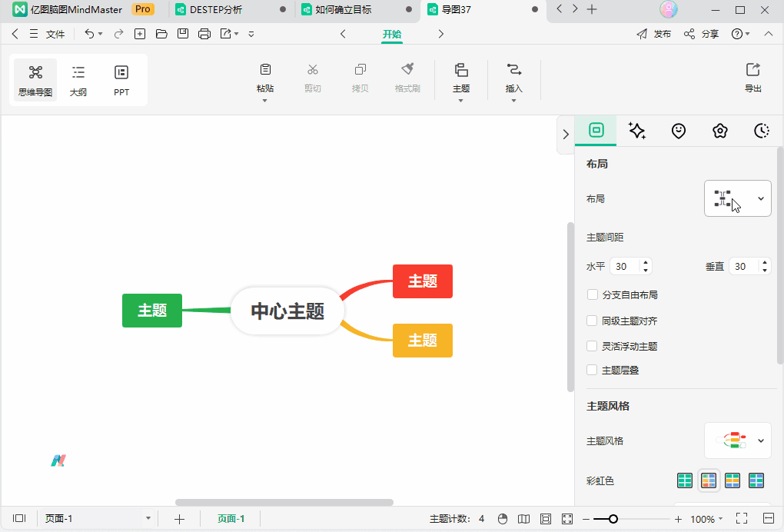Expand the Paste (粘贴) dropdown arrow
Viewport: 784px width, 532px height.
click(265, 101)
